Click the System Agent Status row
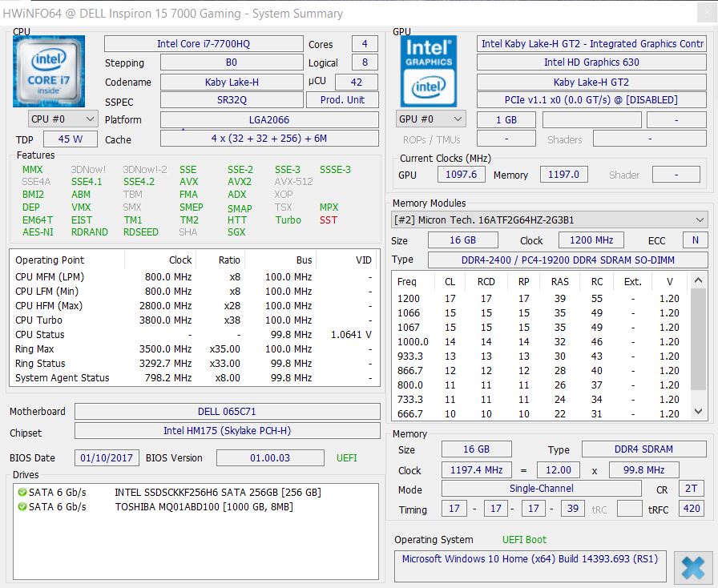718x588 pixels. click(x=195, y=378)
